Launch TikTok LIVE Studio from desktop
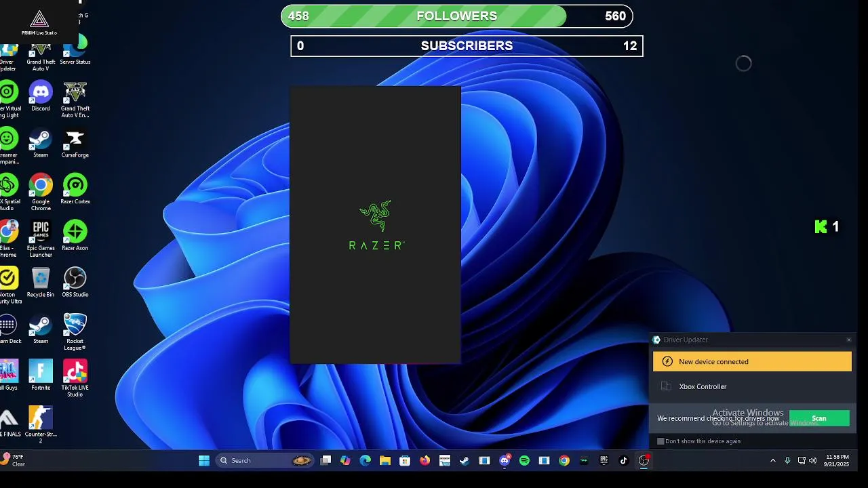 pyautogui.click(x=75, y=379)
